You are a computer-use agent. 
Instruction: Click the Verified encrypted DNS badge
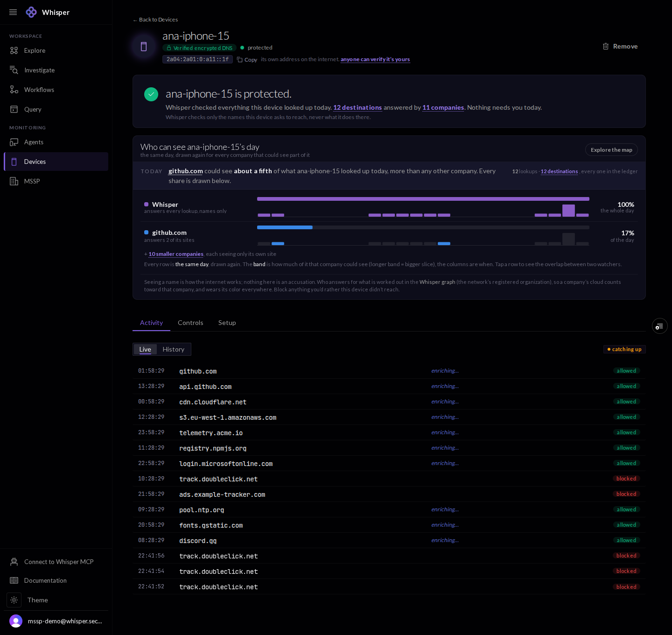coord(199,48)
